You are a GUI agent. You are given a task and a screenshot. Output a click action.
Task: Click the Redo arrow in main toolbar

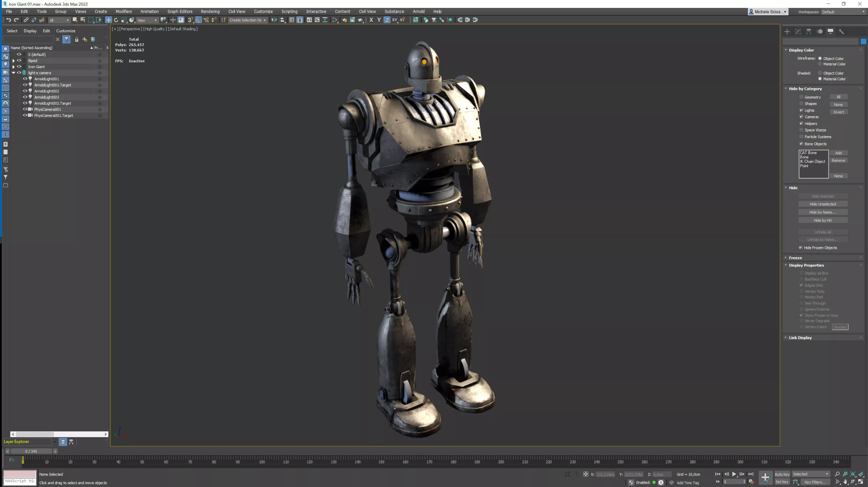click(16, 20)
